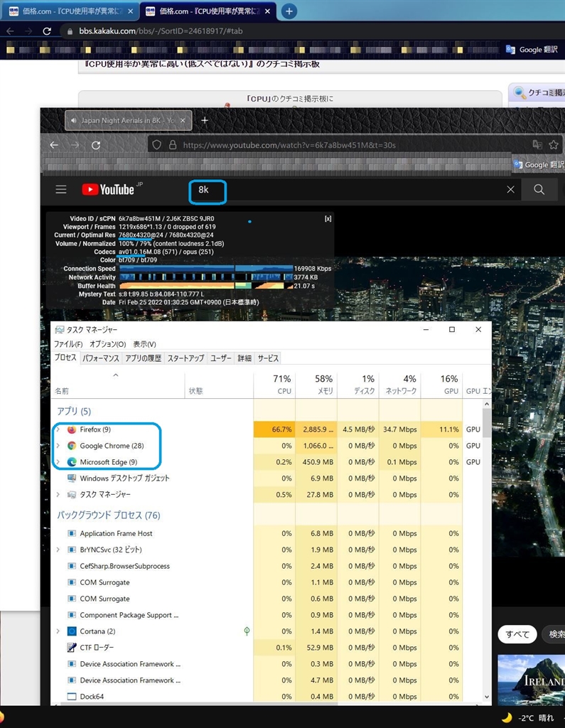The width and height of the screenshot is (565, 728).
Task: Click the YouTube logo
Action: tap(108, 190)
